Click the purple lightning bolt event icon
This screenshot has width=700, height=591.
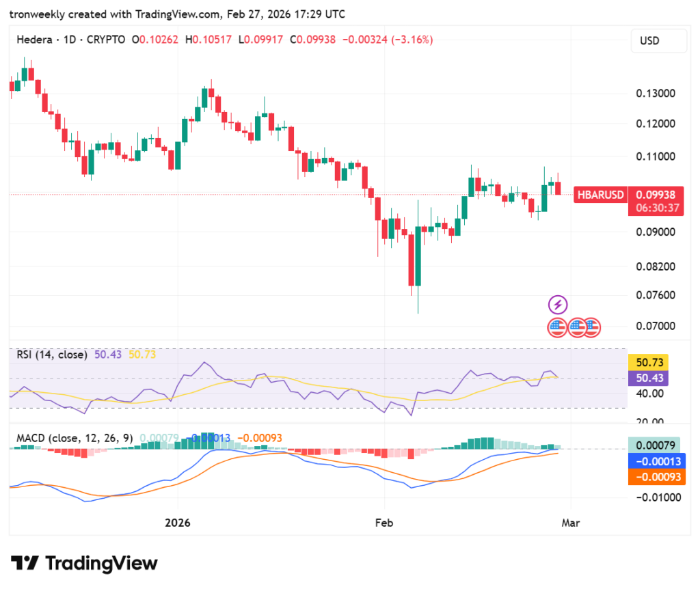[x=558, y=305]
